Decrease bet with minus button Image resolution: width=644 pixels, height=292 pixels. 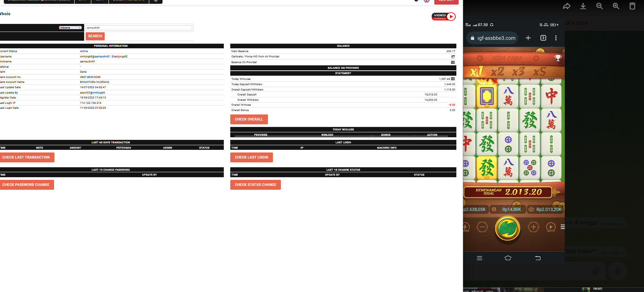(x=482, y=227)
